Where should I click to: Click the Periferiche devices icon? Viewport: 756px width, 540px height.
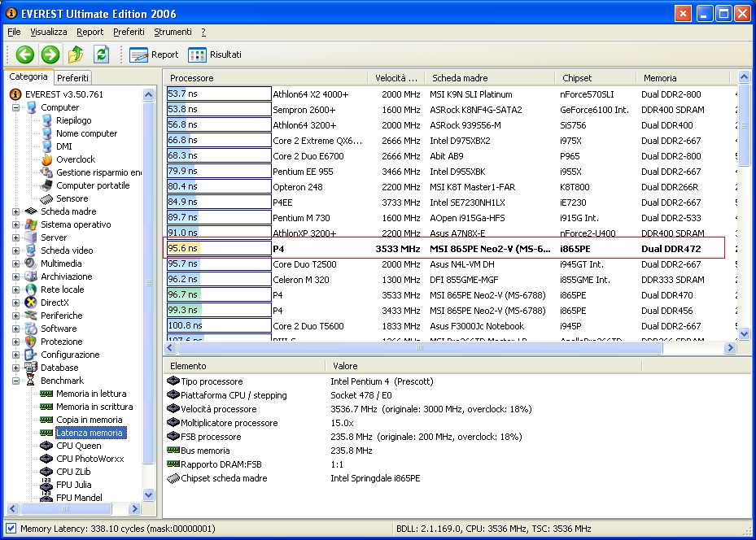[x=31, y=316]
